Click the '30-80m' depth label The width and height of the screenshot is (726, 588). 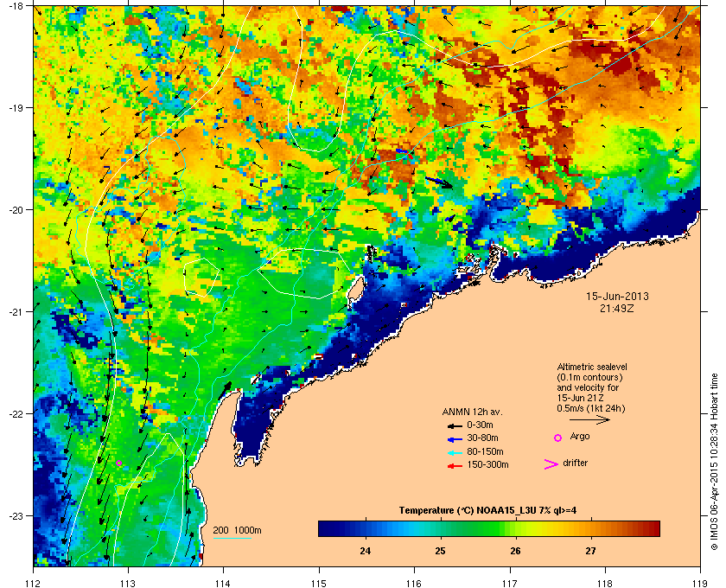[x=482, y=438]
